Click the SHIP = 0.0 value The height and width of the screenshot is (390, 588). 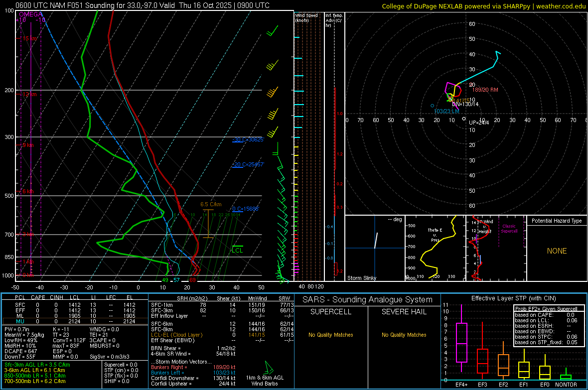point(117,381)
